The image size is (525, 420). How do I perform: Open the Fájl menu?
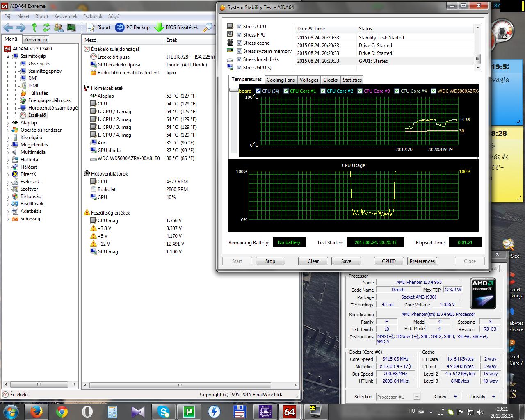(x=7, y=16)
